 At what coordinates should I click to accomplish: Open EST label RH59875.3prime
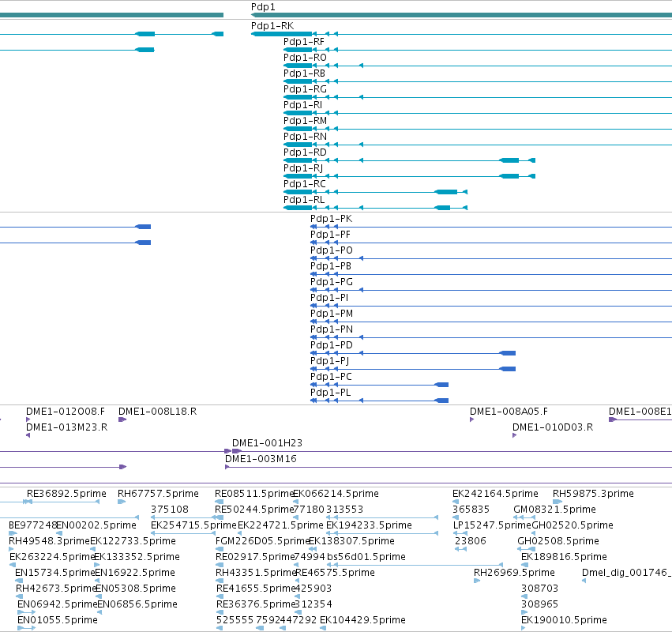tap(593, 494)
